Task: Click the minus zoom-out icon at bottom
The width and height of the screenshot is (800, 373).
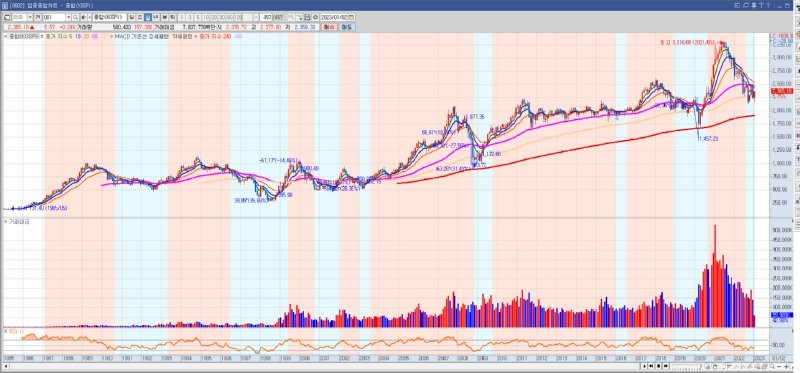Action: 779,366
